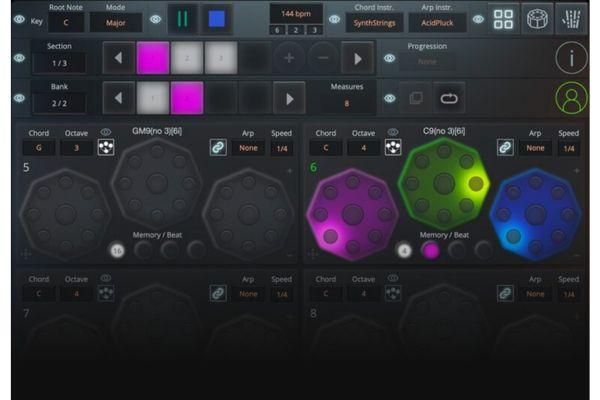
Task: Tap the green octagon chord pad
Action: (x=440, y=178)
